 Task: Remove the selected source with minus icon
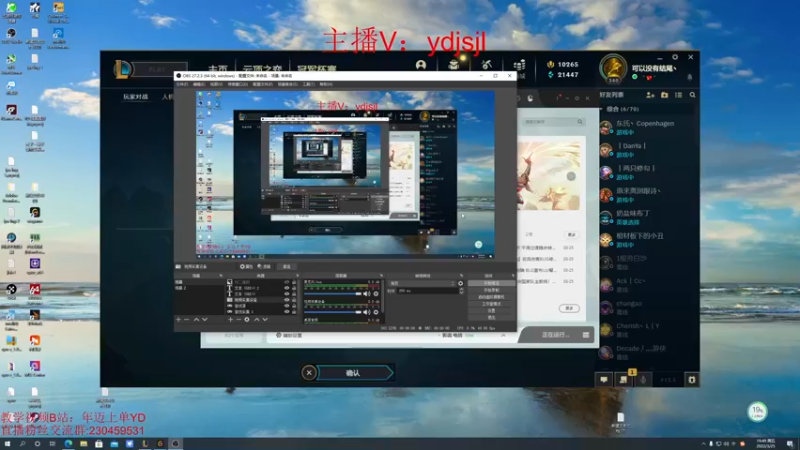[239, 319]
